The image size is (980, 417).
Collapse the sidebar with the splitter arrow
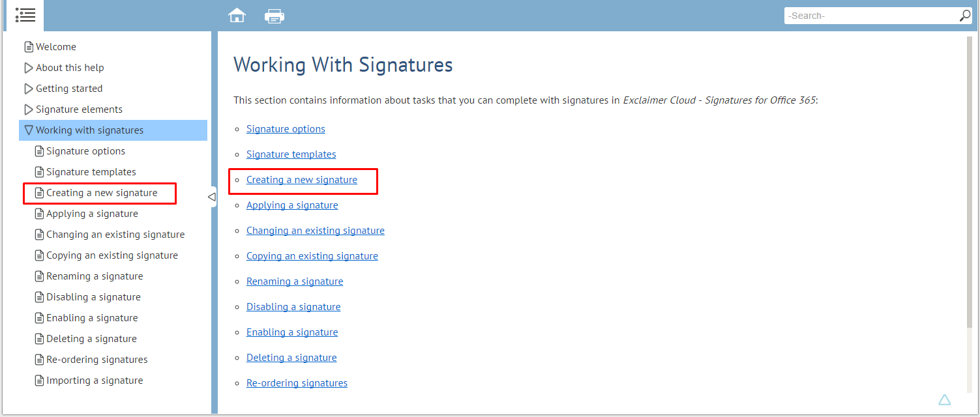tap(212, 196)
